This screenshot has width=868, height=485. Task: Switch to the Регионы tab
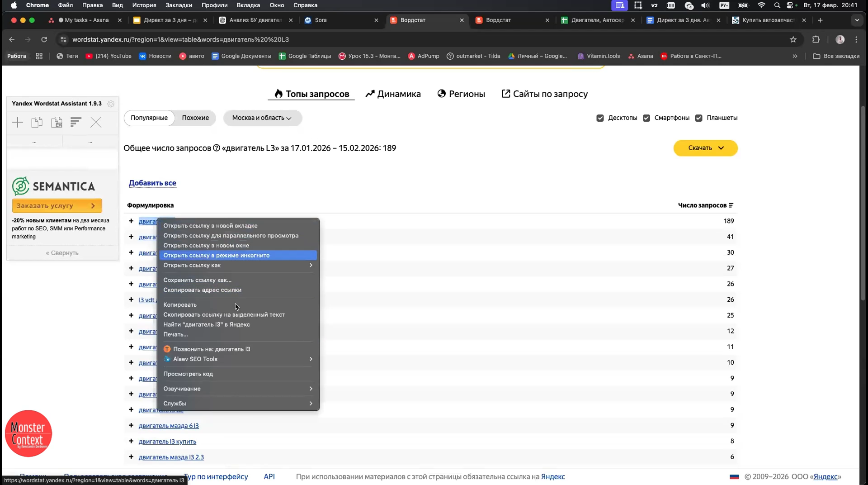[x=461, y=94]
